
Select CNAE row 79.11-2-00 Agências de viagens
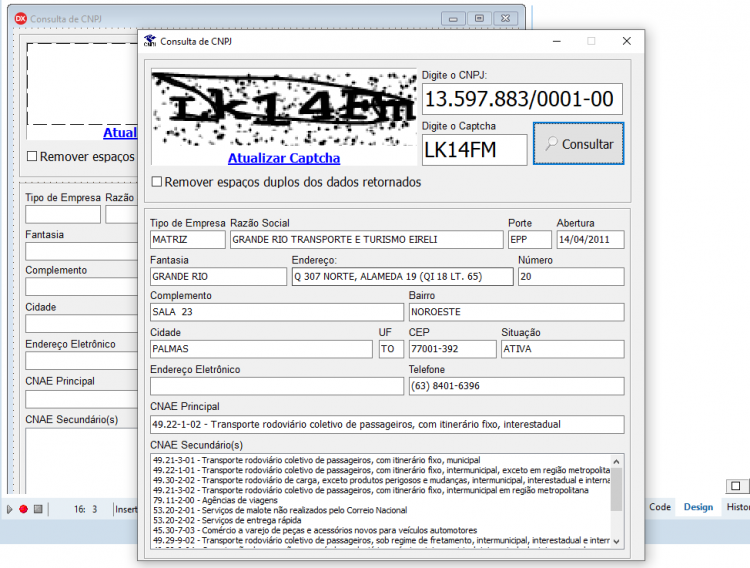(215, 500)
